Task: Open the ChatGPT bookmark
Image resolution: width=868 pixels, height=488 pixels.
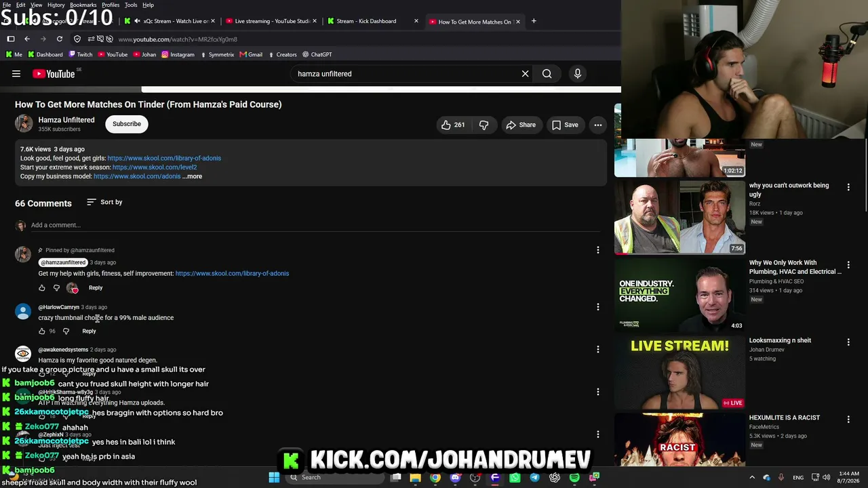Action: point(317,54)
